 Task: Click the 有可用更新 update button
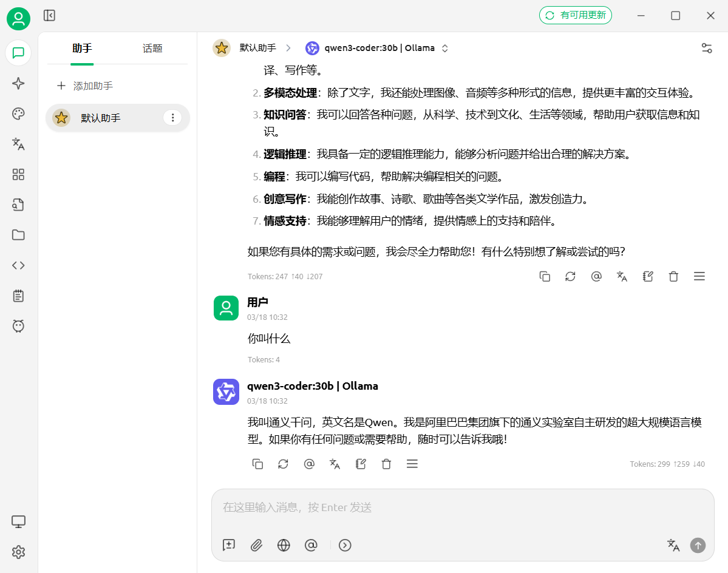pos(575,16)
